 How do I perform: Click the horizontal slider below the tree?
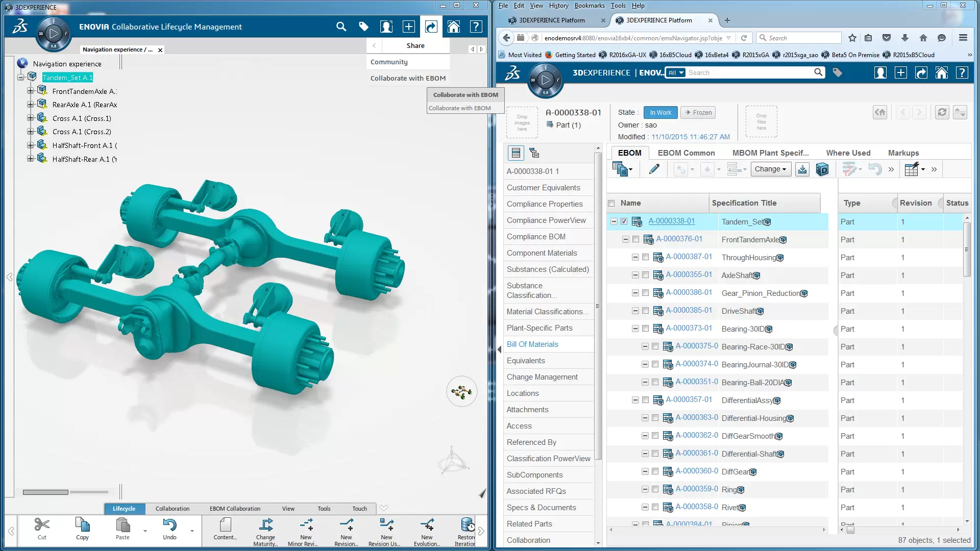pos(45,492)
